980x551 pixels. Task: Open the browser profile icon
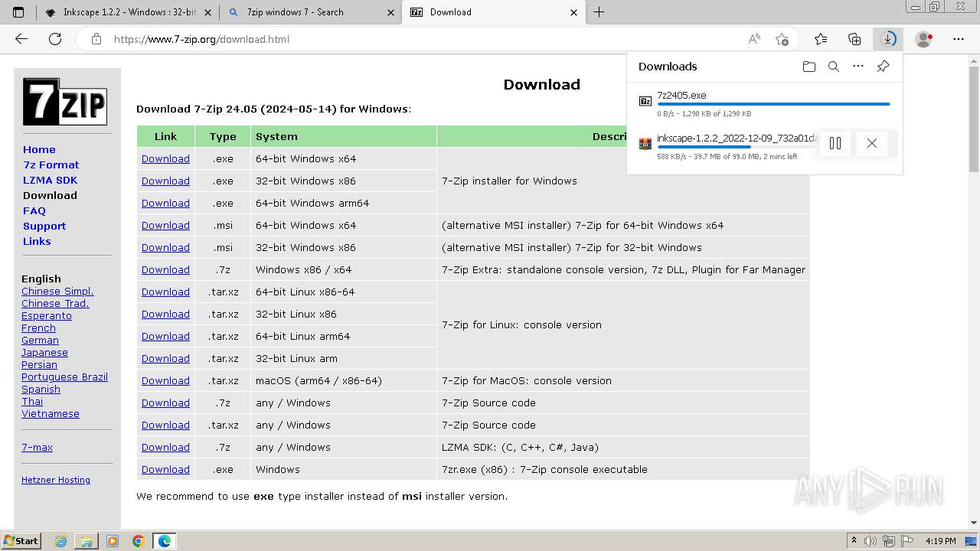pyautogui.click(x=924, y=39)
